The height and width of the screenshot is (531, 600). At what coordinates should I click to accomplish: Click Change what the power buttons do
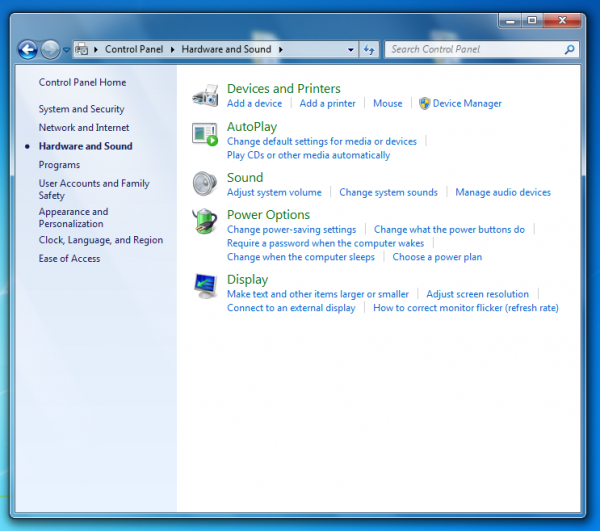tap(449, 230)
